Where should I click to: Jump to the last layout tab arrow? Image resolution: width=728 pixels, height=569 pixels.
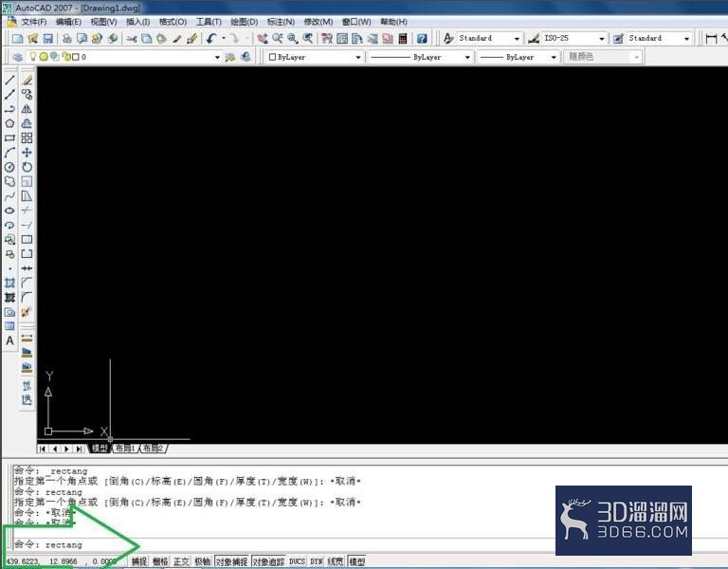point(80,449)
